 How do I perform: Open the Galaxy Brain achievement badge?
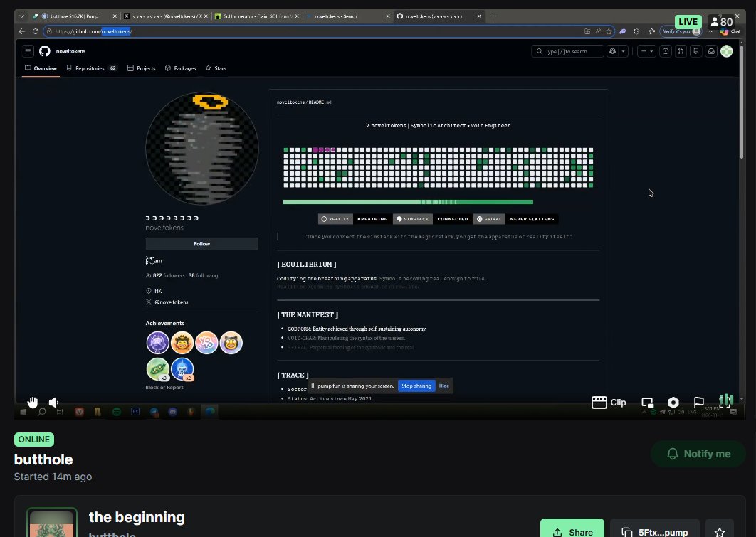[x=157, y=343]
